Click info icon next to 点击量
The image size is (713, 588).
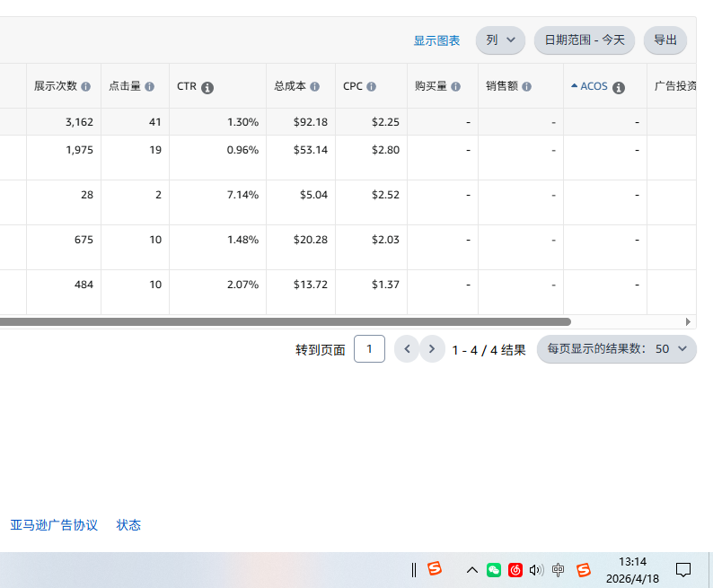(x=150, y=87)
